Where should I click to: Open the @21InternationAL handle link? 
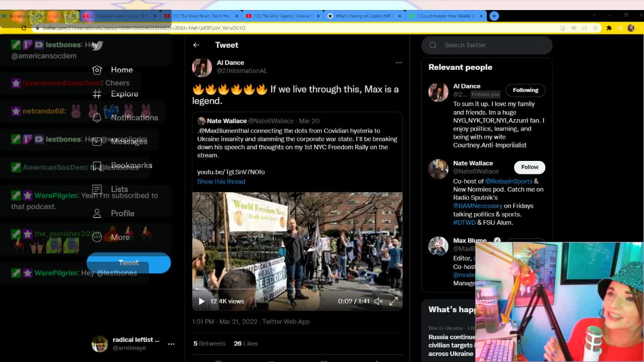pyautogui.click(x=242, y=71)
